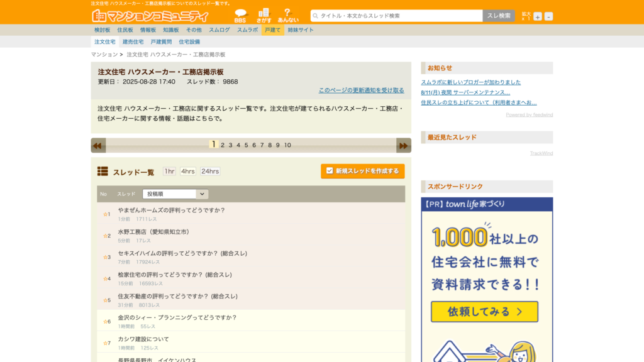Open the スムログ menu item
Viewport: 644px width, 362px height.
(219, 30)
